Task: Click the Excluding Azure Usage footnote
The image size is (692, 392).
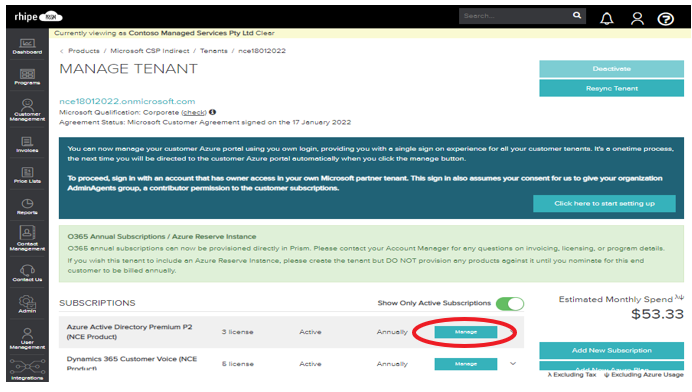Action: pyautogui.click(x=644, y=375)
